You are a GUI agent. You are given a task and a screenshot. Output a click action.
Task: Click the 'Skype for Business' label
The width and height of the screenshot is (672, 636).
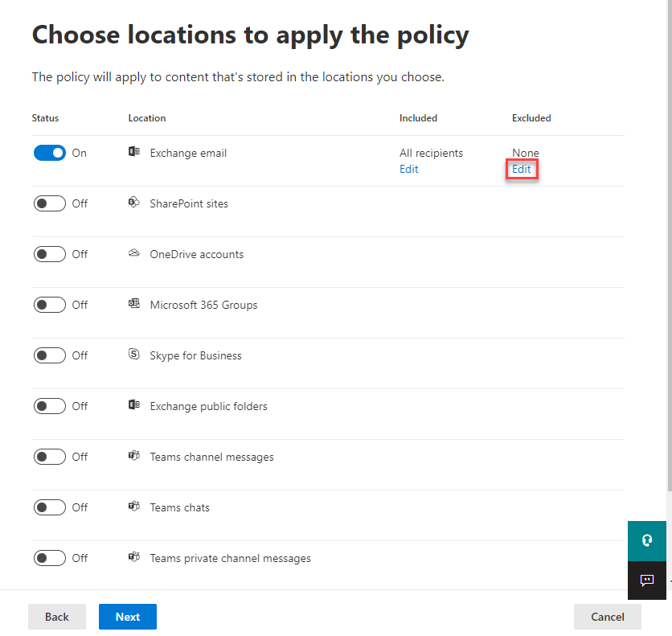[196, 355]
